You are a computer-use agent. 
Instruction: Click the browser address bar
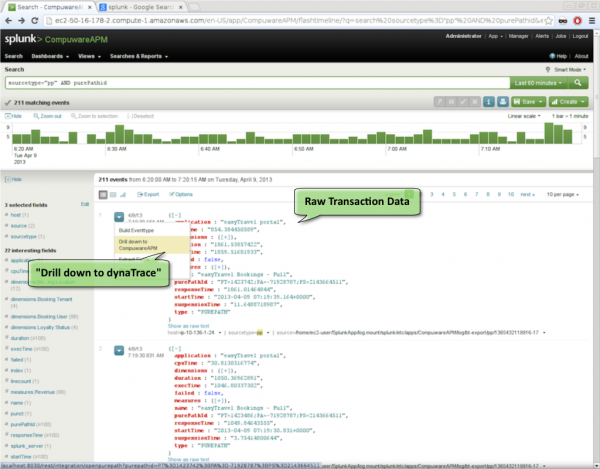pyautogui.click(x=295, y=21)
